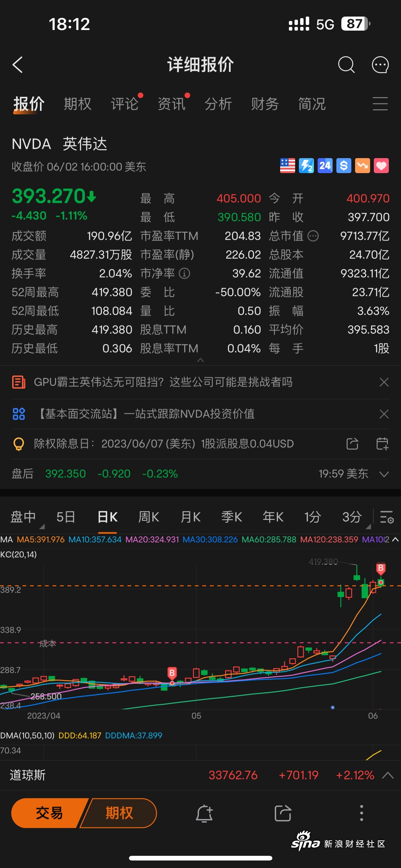Tap the current price 393.270

tap(49, 196)
